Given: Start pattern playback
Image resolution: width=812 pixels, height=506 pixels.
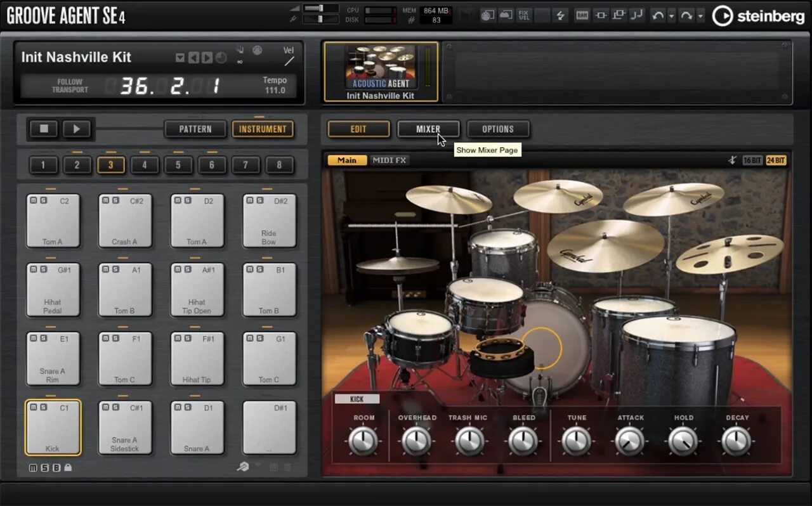Looking at the screenshot, I should coord(77,129).
